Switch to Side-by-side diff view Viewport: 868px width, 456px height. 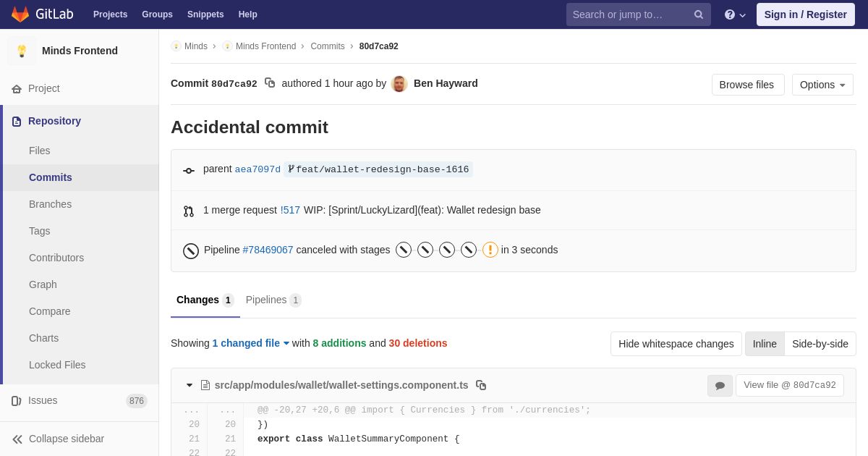(x=820, y=344)
